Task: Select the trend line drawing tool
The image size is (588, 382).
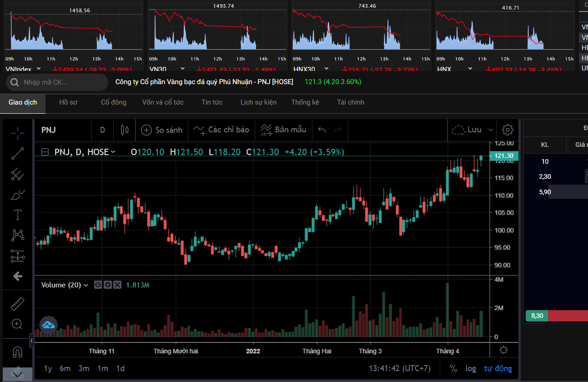Action: point(18,154)
